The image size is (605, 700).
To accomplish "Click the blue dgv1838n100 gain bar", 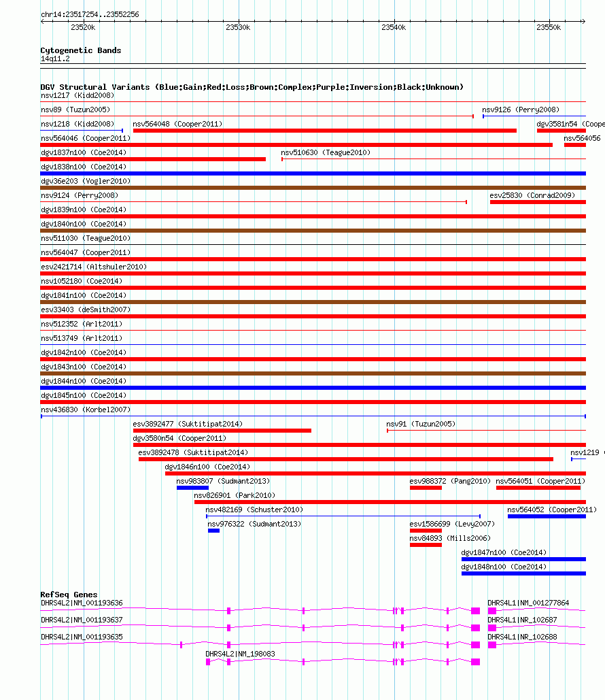I will (x=313, y=173).
